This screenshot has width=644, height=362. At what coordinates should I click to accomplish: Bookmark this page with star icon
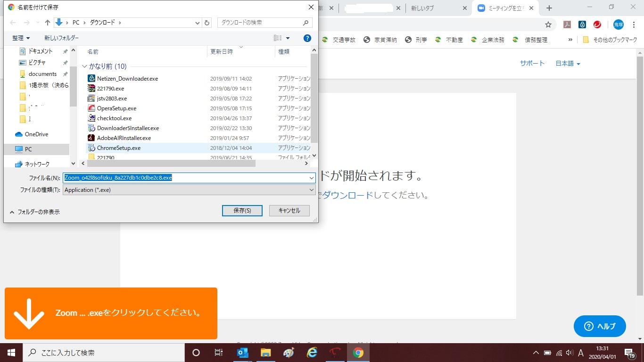click(548, 25)
